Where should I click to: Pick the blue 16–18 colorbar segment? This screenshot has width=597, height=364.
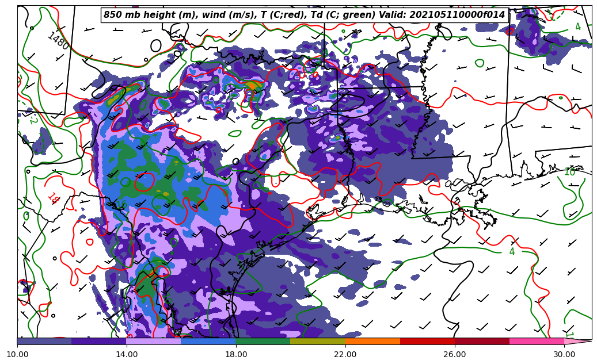pyautogui.click(x=208, y=341)
